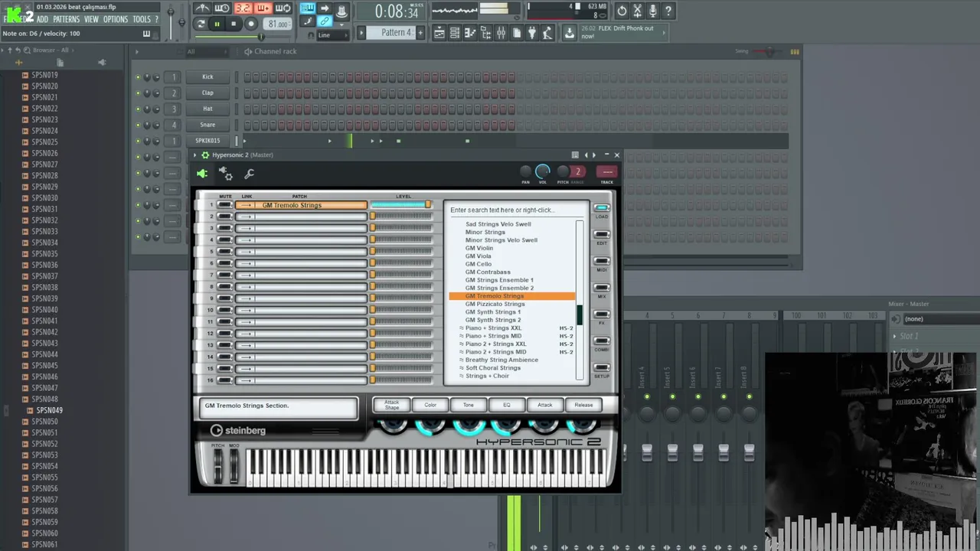Click the scissors icon in top toolbar
This screenshot has width=980, height=551.
(638, 11)
